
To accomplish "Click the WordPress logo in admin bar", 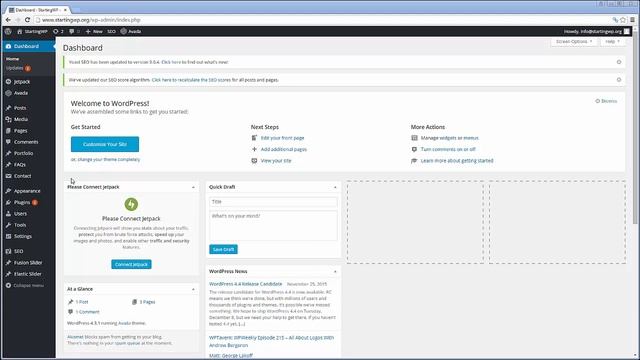I will coord(8,31).
